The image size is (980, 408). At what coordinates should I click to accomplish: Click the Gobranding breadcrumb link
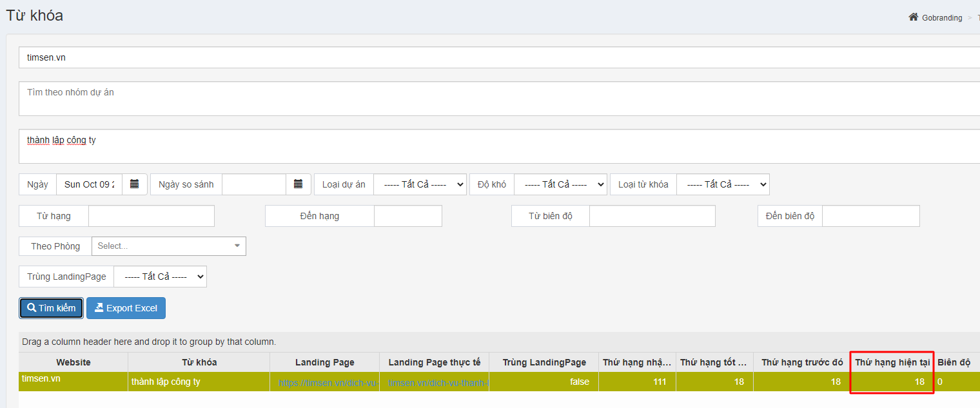click(x=941, y=18)
